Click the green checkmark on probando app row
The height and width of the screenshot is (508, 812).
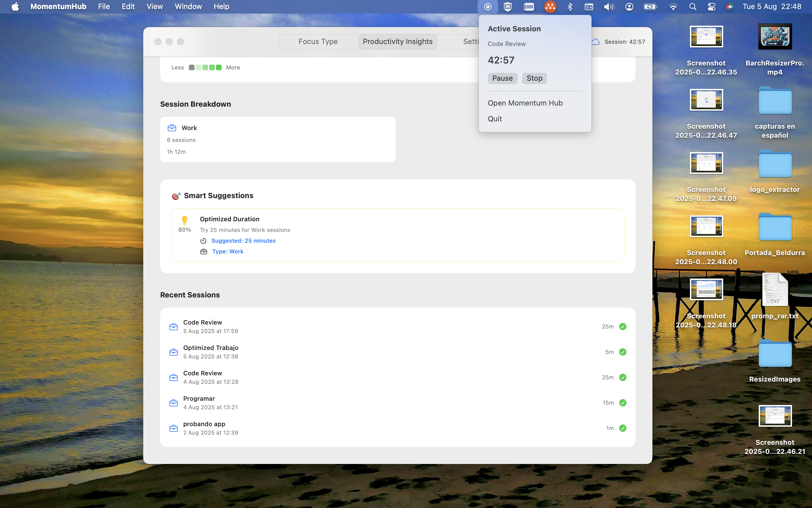click(623, 428)
